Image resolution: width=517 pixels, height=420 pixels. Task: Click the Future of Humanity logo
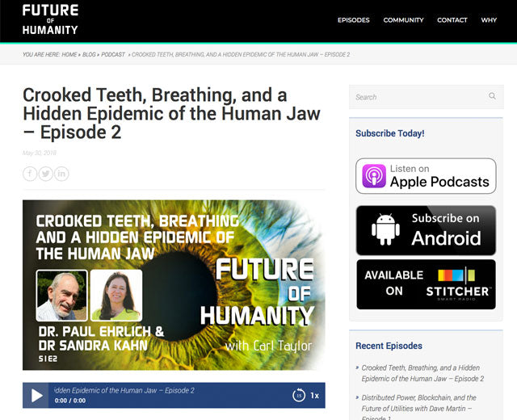click(x=50, y=19)
